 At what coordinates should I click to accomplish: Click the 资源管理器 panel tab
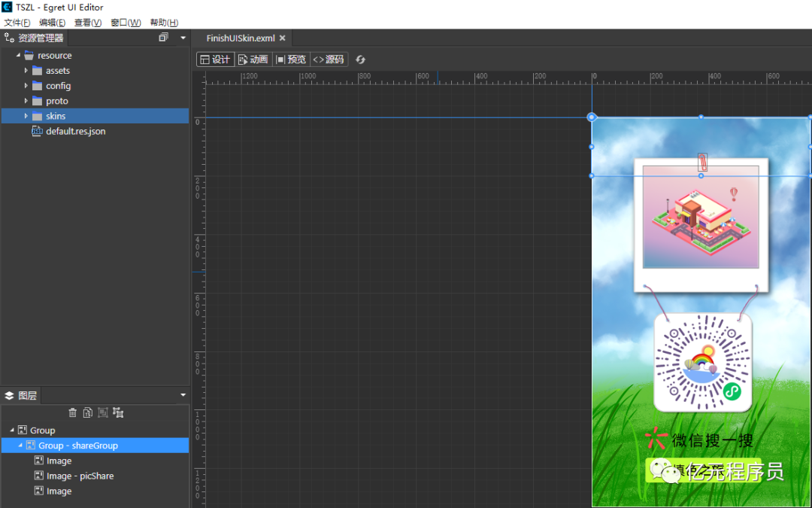(34, 38)
